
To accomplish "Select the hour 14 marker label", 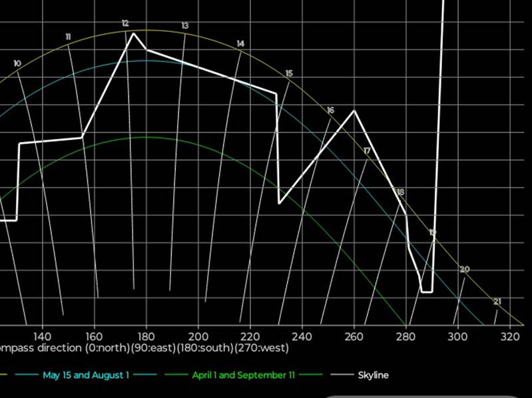I will [240, 44].
